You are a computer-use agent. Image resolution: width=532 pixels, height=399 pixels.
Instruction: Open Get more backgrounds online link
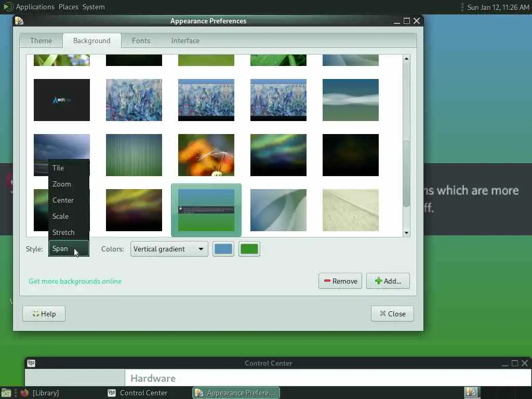point(75,281)
